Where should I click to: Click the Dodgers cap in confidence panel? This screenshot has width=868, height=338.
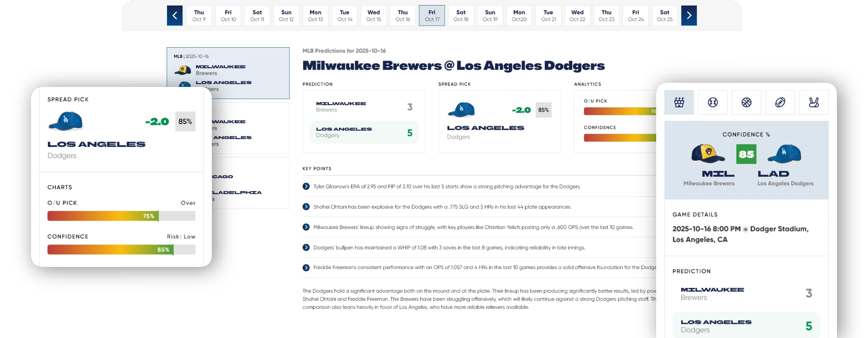[783, 154]
